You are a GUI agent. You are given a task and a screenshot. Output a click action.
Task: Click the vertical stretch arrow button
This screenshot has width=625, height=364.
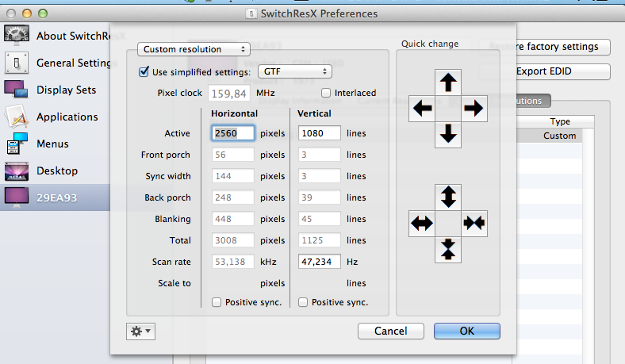pos(448,197)
